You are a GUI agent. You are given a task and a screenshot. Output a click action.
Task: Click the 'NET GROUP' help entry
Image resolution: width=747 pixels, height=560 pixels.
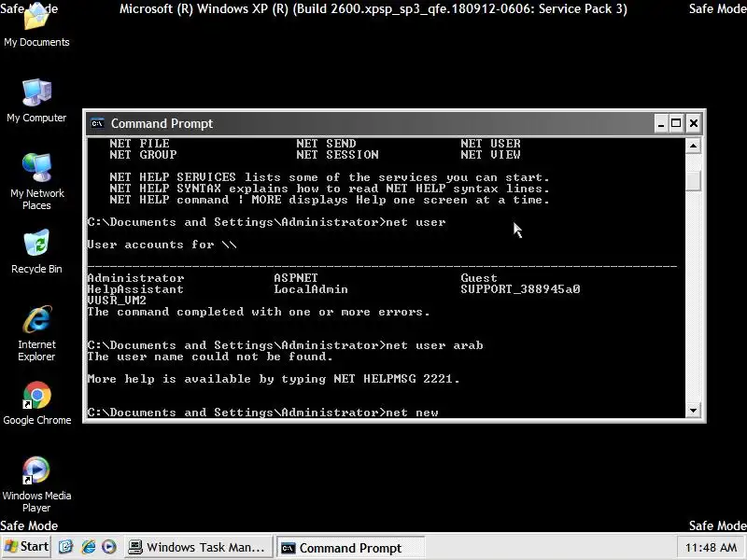(x=143, y=155)
